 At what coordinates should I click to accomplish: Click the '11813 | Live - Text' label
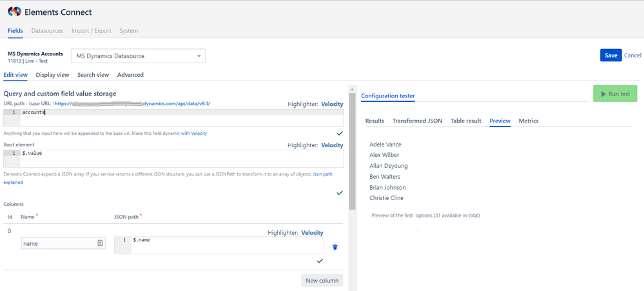click(28, 61)
